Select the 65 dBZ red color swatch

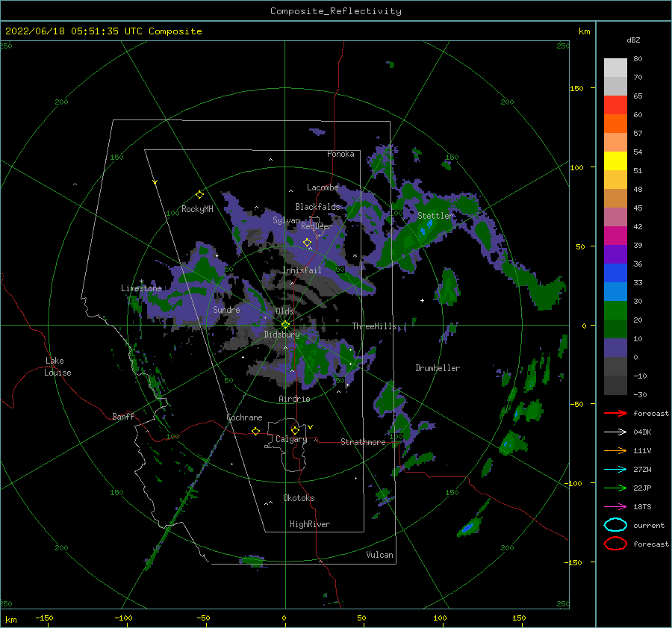click(615, 105)
